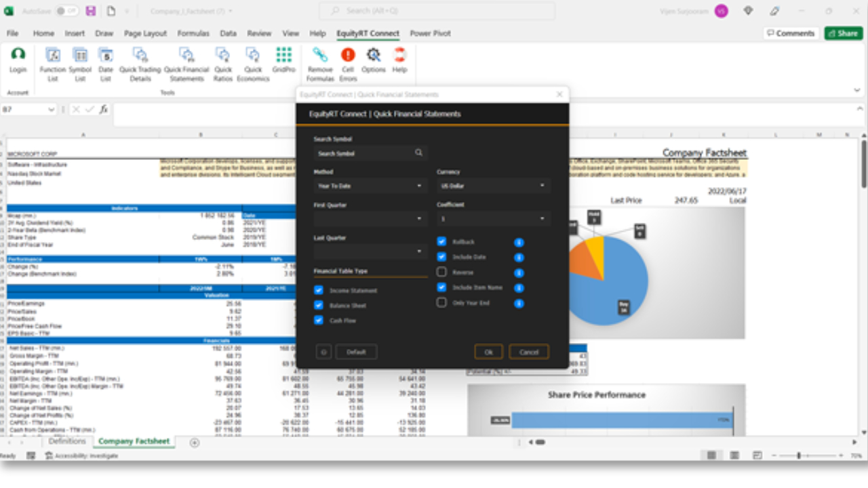Click the green Share button
The image size is (868, 488).
843,33
